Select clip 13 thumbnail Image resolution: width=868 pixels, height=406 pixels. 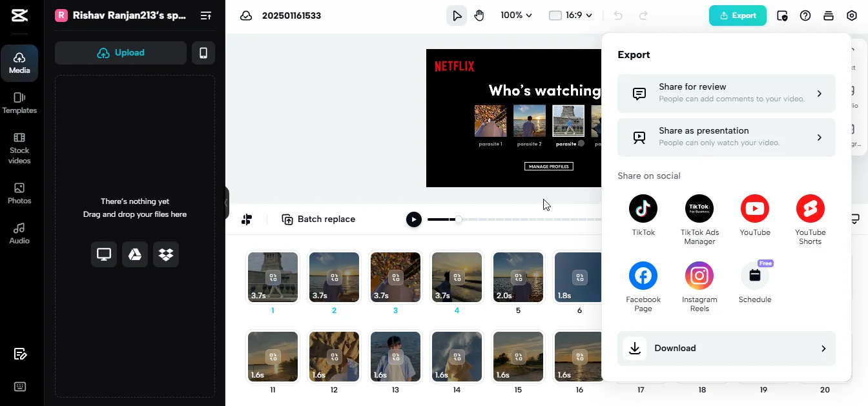tap(395, 356)
